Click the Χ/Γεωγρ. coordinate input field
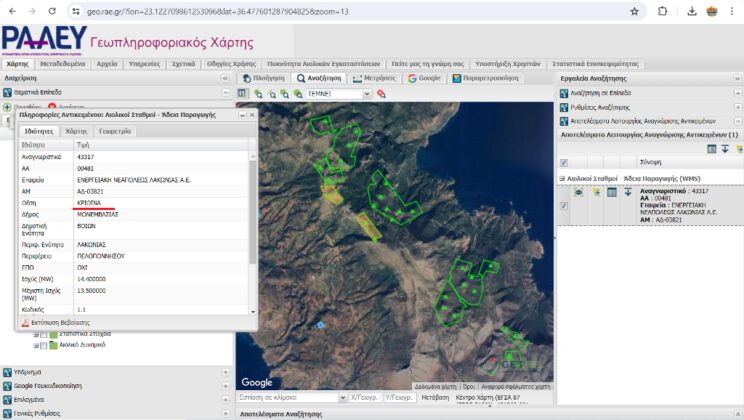This screenshot has height=420, width=744. [364, 398]
